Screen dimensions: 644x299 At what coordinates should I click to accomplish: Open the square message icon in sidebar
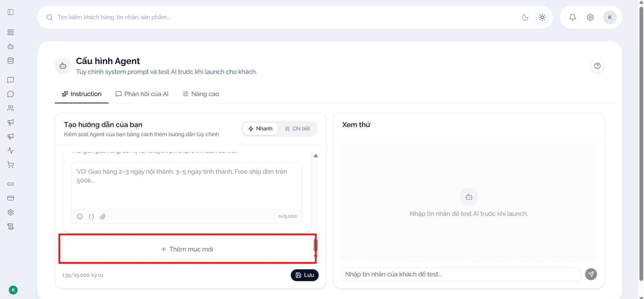pyautogui.click(x=11, y=80)
